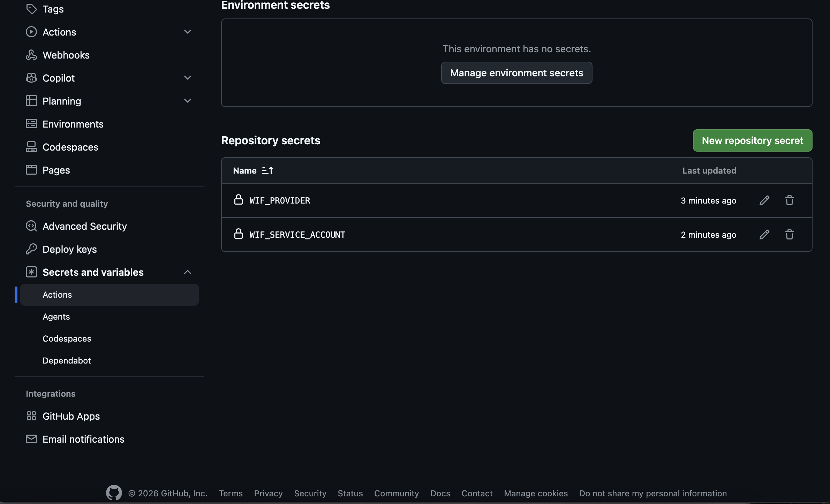Click the Environments sidebar icon
Screen dimensions: 830x504
click(x=31, y=124)
